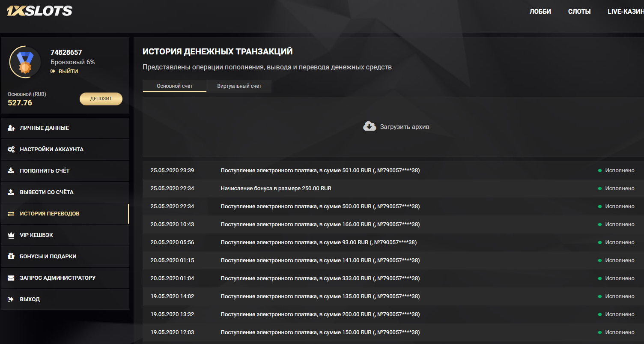Click the exit icon beside ВЫХОД
This screenshot has width=644, height=344.
[x=11, y=299]
